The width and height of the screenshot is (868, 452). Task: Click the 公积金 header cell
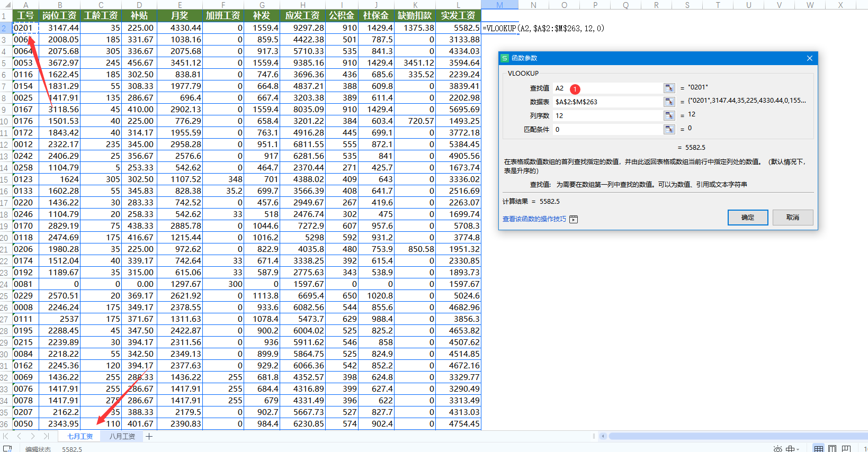[342, 16]
